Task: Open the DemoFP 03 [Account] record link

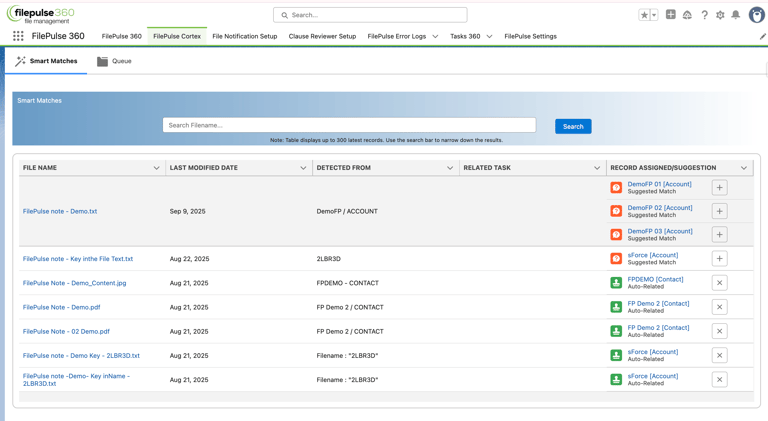Action: click(x=660, y=231)
